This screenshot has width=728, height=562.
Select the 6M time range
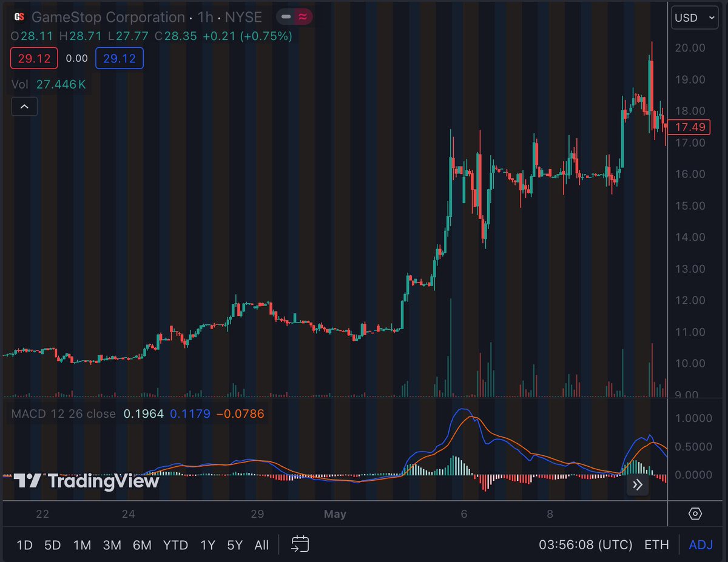click(x=142, y=545)
